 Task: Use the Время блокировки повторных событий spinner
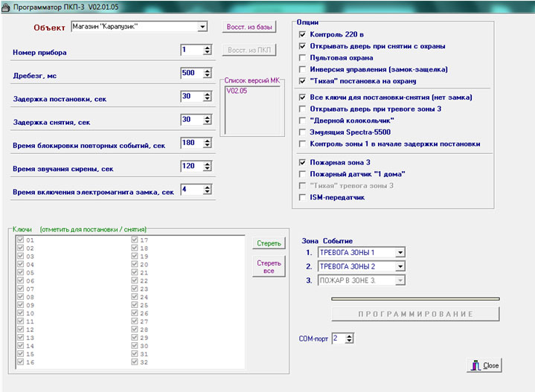click(207, 143)
